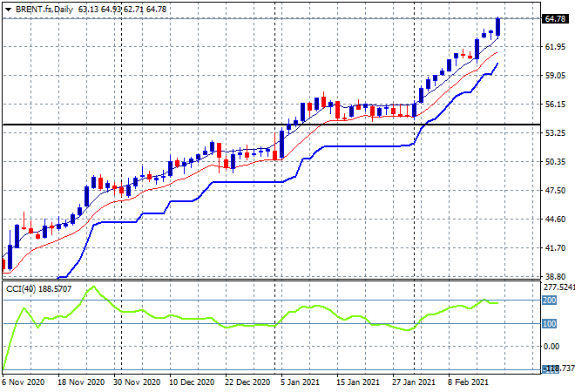The width and height of the screenshot is (575, 392).
Task: Click the 27 Jan 2021 date label
Action: point(414,382)
